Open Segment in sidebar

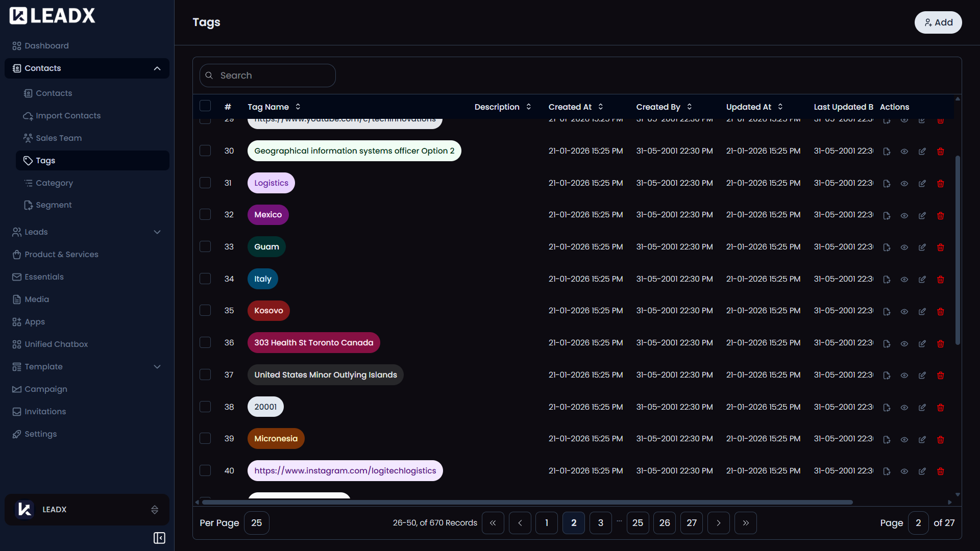click(54, 205)
